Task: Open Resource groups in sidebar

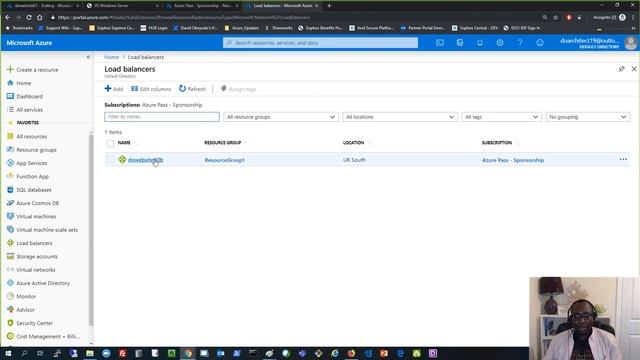Action: (x=32, y=150)
